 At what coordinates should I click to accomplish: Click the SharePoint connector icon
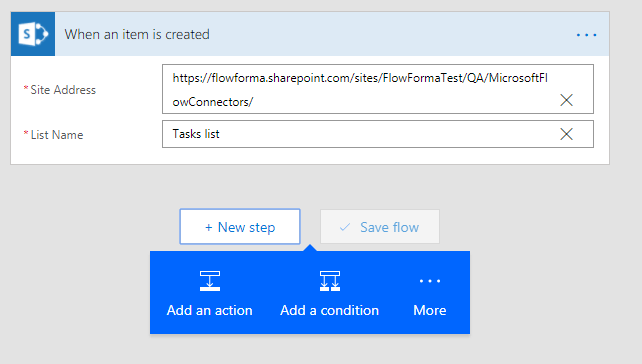click(33, 34)
